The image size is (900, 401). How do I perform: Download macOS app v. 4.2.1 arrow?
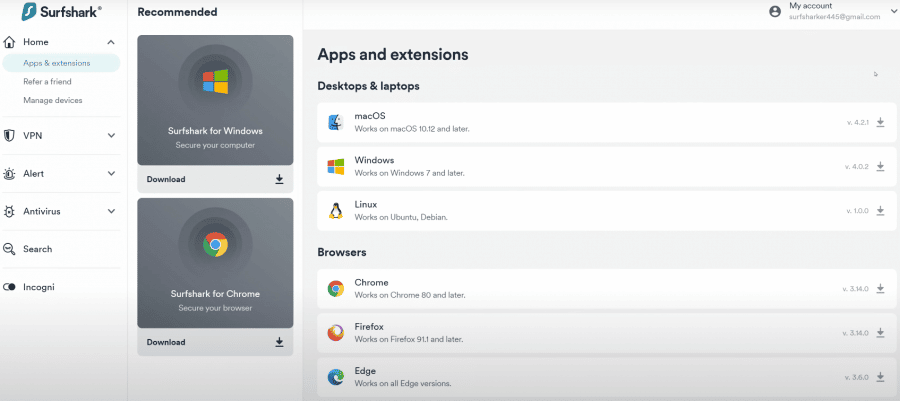pyautogui.click(x=880, y=122)
